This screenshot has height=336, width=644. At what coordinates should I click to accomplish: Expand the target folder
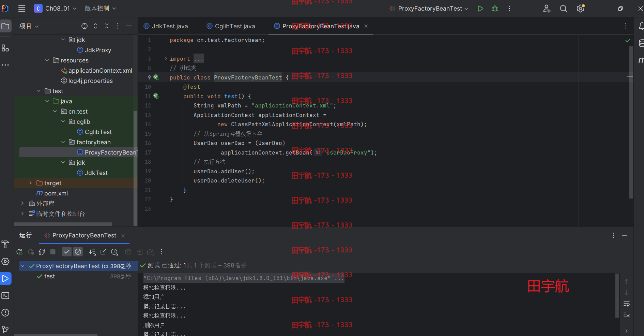[x=30, y=183]
